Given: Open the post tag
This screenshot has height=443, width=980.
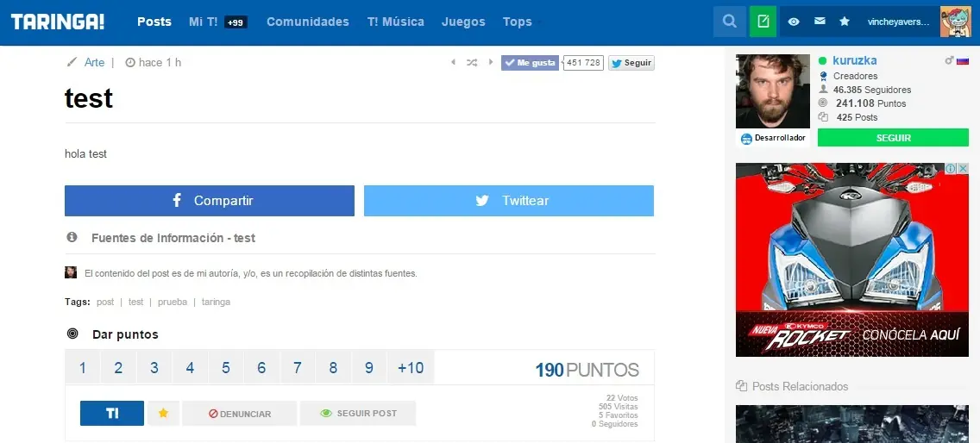Looking at the screenshot, I should 105,302.
